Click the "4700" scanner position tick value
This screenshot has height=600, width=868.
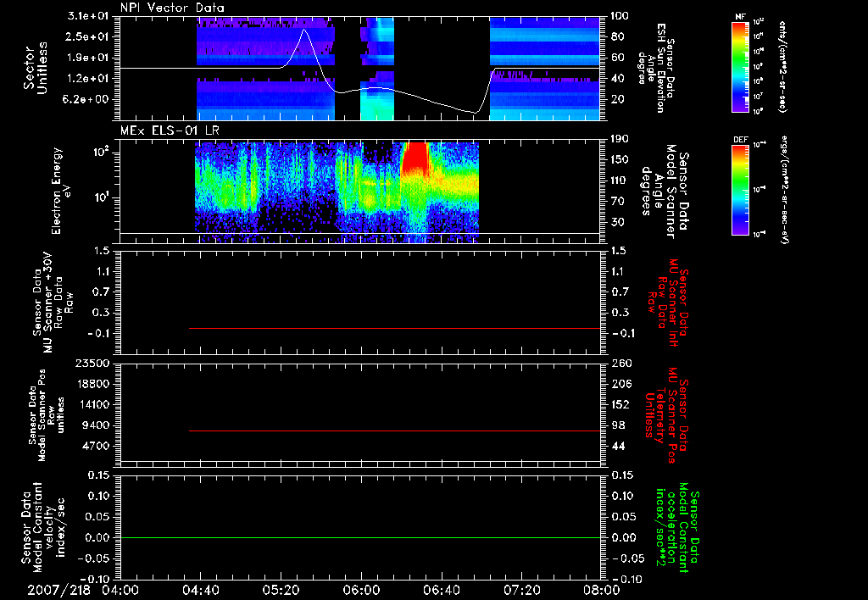[96, 446]
